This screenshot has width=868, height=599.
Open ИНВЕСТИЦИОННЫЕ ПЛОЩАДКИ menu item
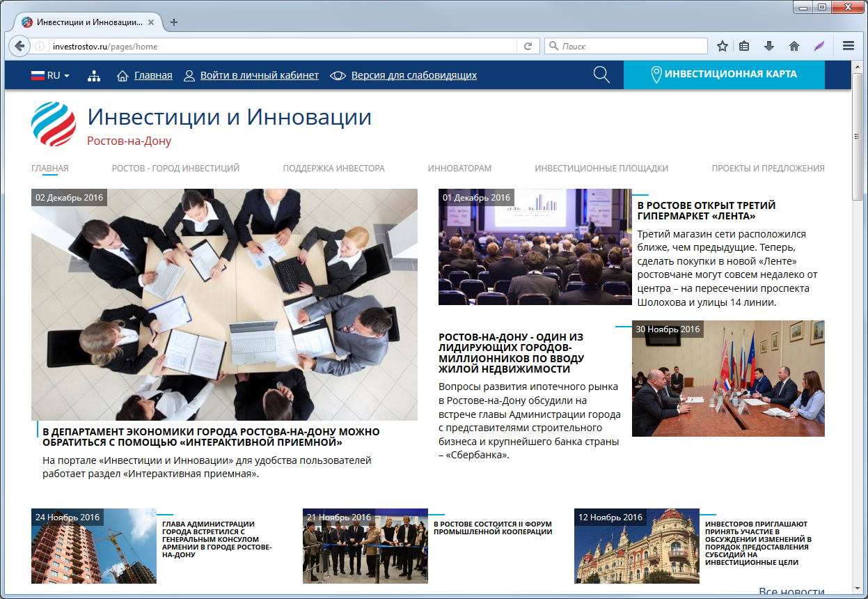tap(601, 168)
